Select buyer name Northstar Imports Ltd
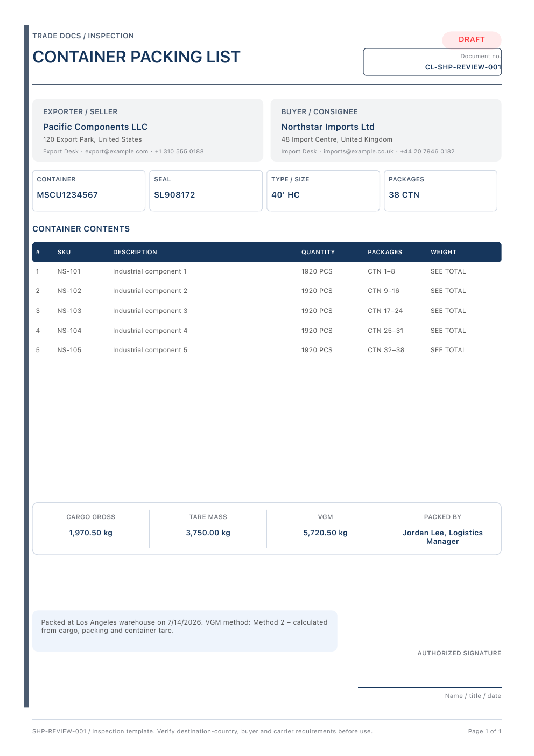 click(328, 127)
